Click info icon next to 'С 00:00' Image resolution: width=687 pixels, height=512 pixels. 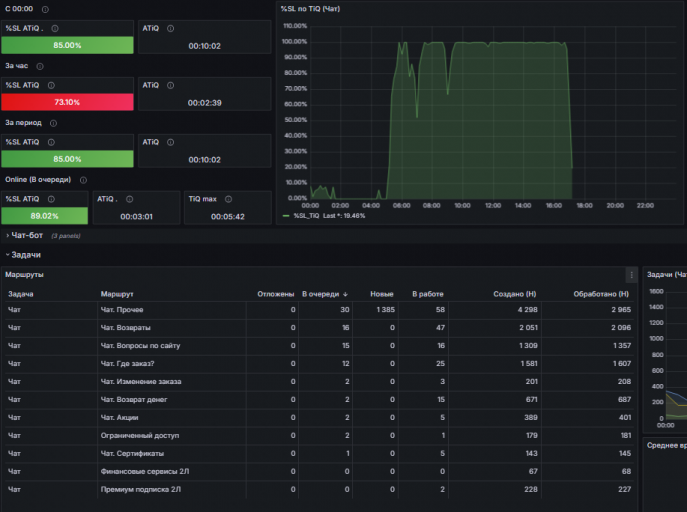tap(45, 9)
